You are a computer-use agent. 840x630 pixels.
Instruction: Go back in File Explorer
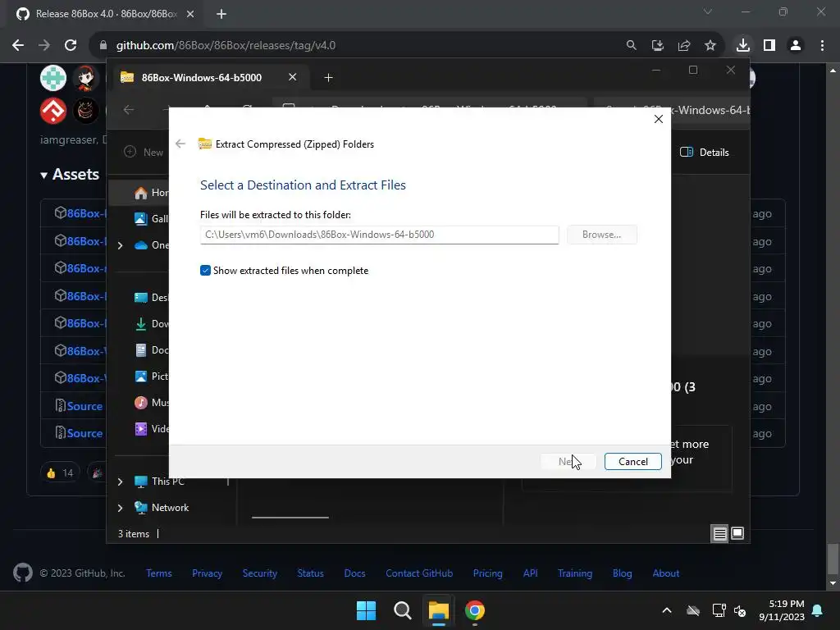coord(129,110)
